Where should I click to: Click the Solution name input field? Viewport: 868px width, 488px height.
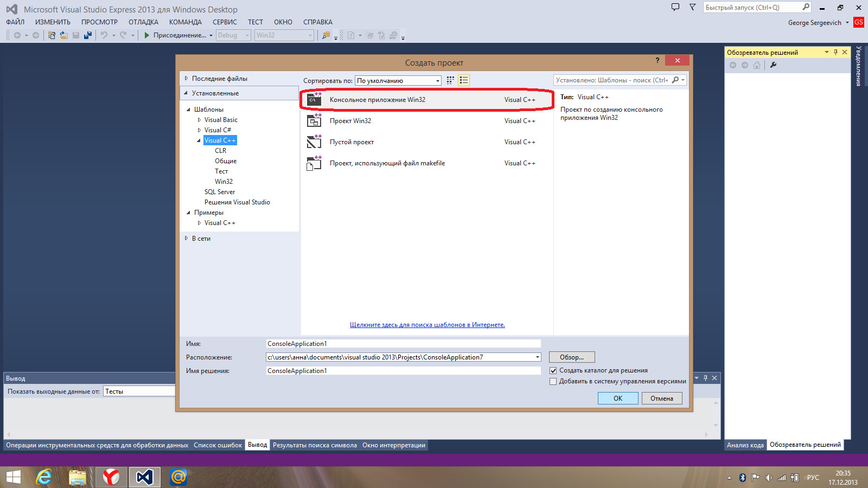click(x=403, y=371)
